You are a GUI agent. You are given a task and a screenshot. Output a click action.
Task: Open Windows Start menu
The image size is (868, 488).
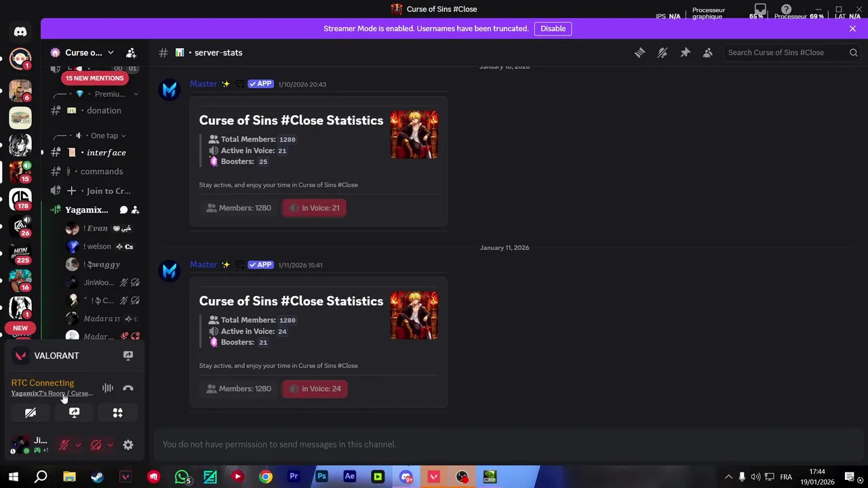(13, 476)
